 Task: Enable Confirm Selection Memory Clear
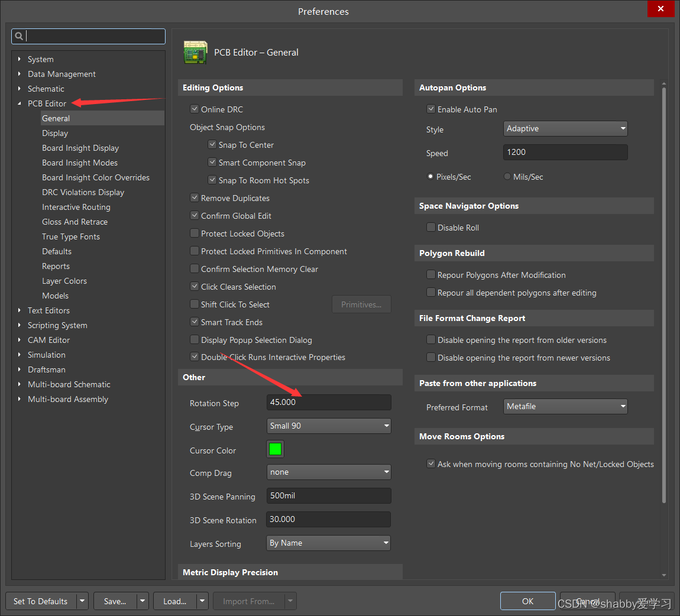pos(195,269)
